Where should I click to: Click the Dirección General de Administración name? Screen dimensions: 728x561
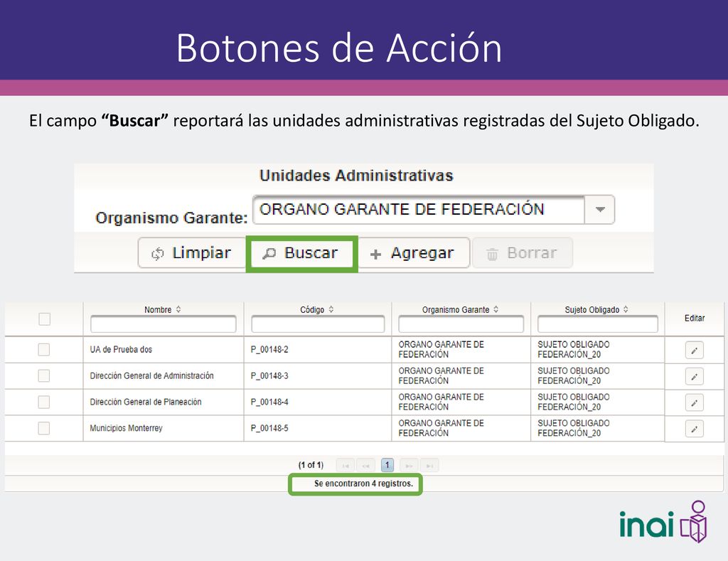152,375
